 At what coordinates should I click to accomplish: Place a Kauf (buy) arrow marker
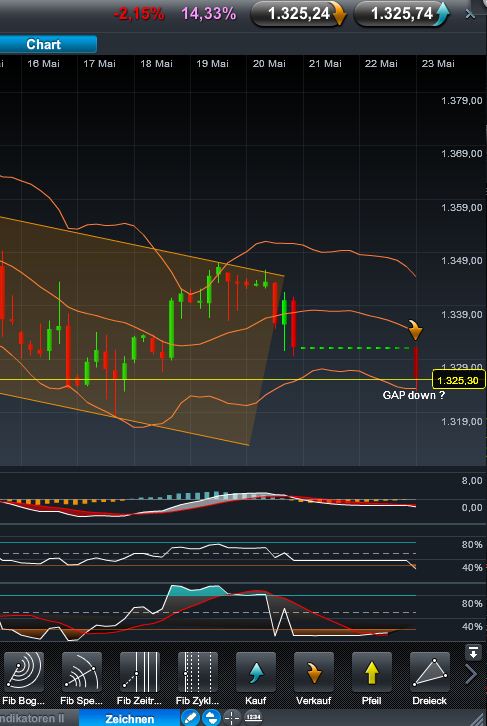click(x=256, y=672)
